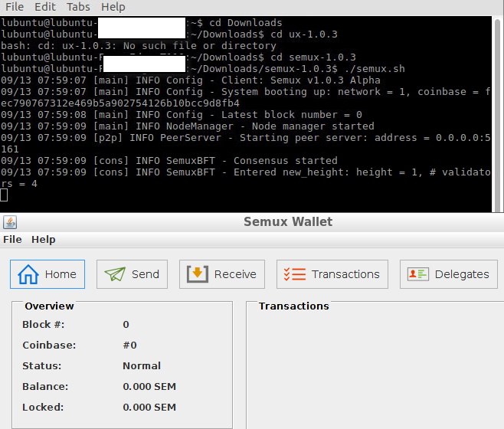Open the terminal Help menu
504x429 pixels.
point(113,7)
